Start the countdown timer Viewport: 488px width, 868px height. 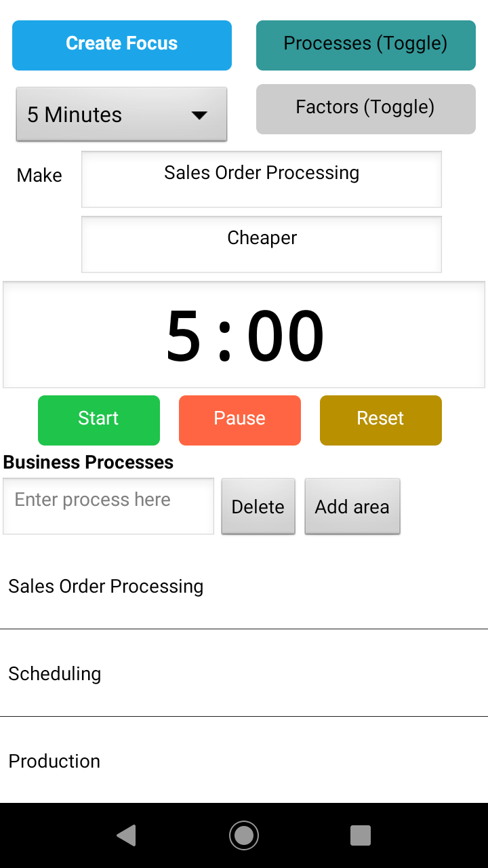pyautogui.click(x=99, y=420)
